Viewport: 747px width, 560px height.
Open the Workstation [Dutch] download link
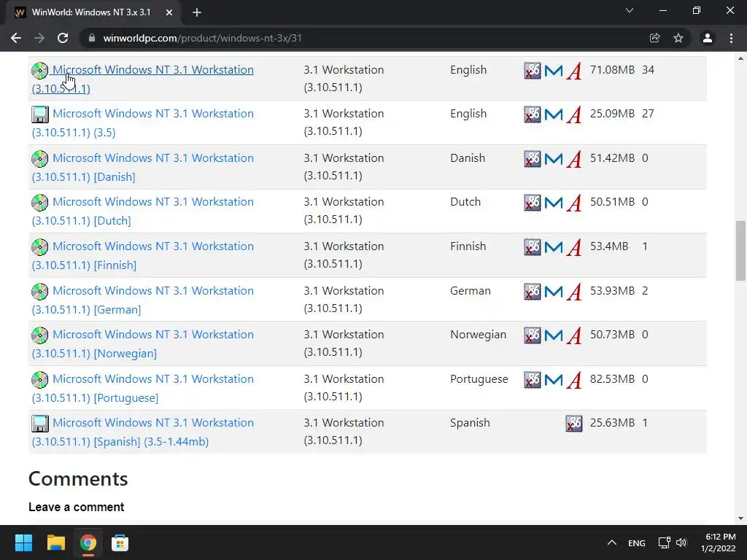pos(142,211)
